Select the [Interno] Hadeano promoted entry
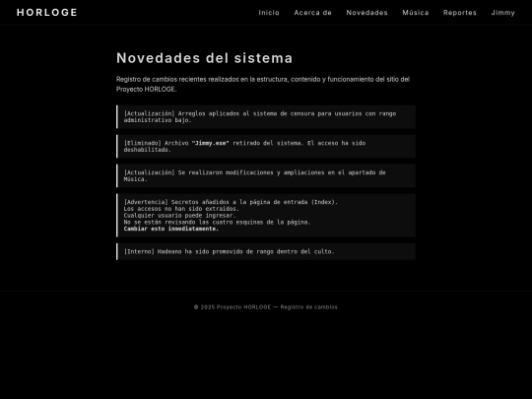 click(266, 252)
